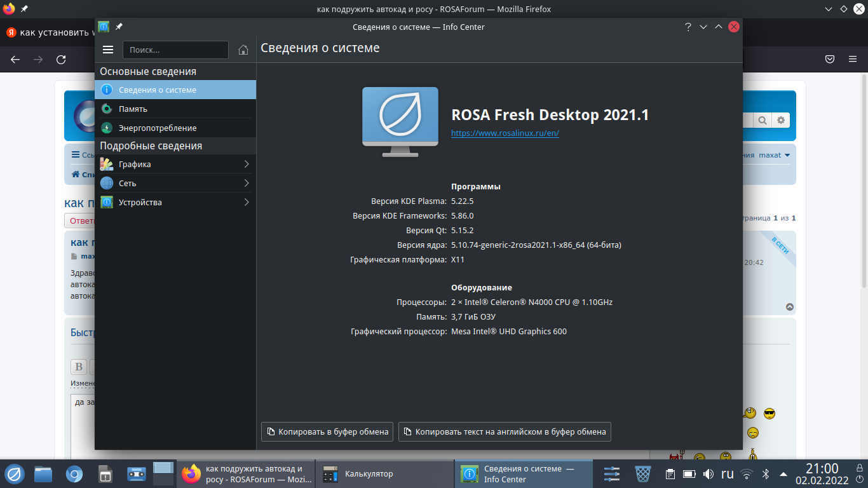Viewport: 868px width, 488px height.
Task: Click the bold B formatting button
Action: (x=79, y=367)
